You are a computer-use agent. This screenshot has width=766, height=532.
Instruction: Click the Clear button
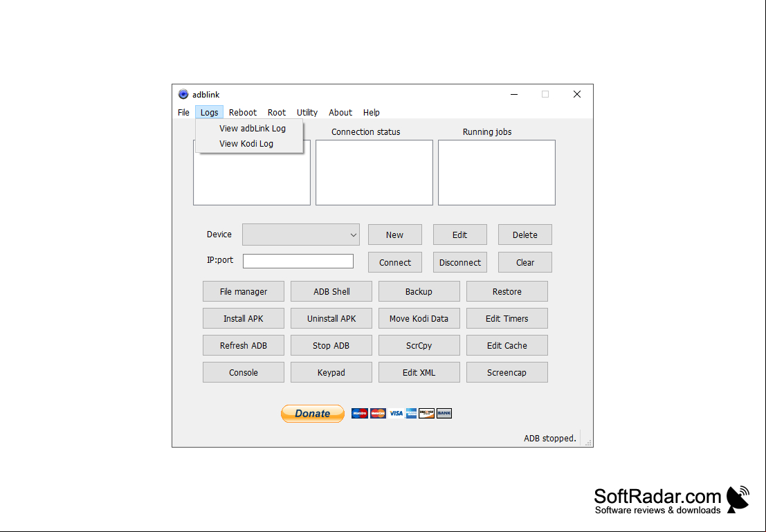click(x=525, y=262)
